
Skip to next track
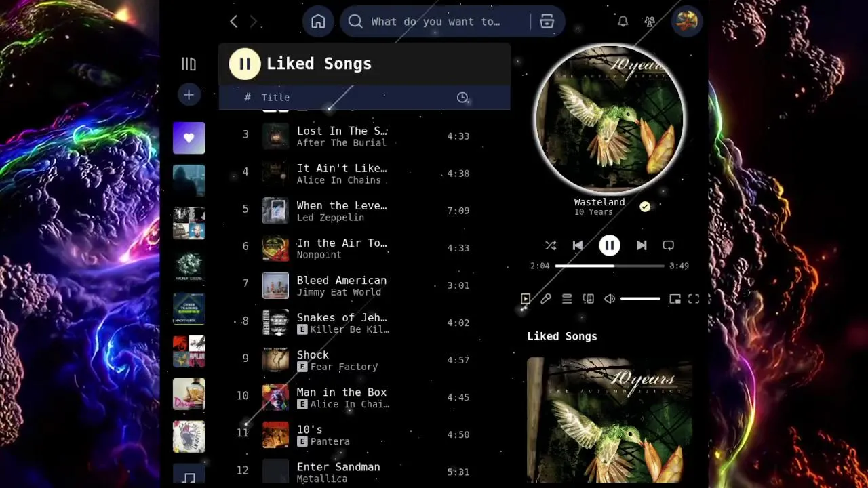[x=642, y=245]
